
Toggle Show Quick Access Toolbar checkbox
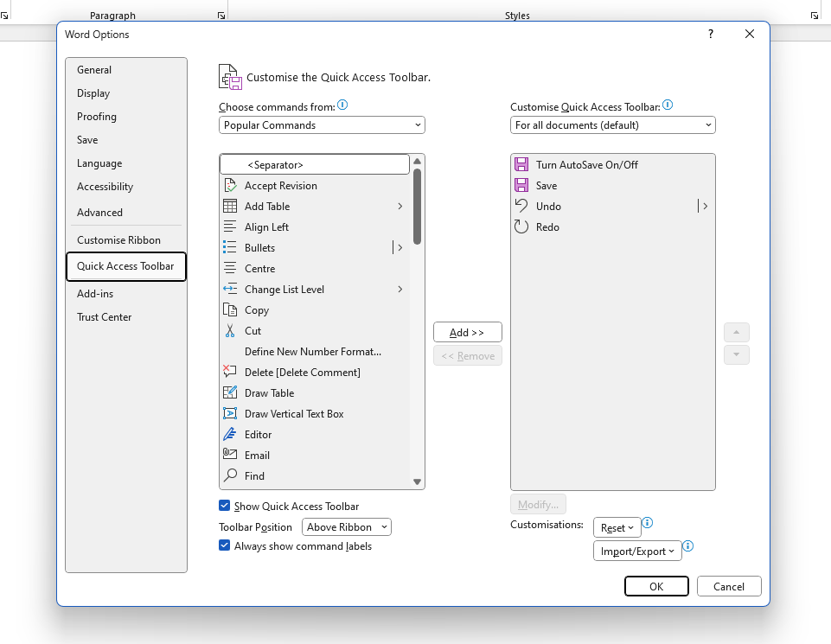[x=224, y=506]
